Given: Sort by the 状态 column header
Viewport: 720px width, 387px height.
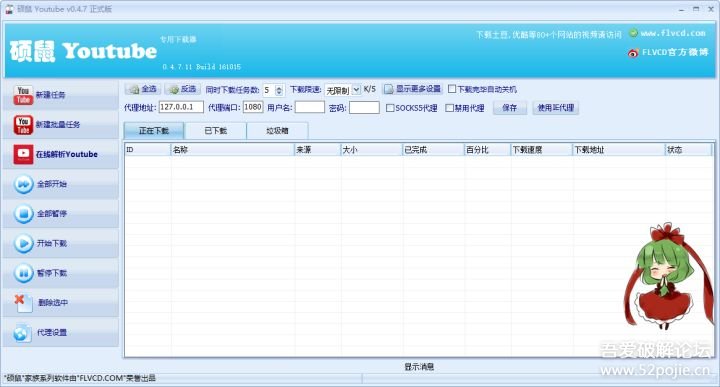Looking at the screenshot, I should pyautogui.click(x=689, y=150).
